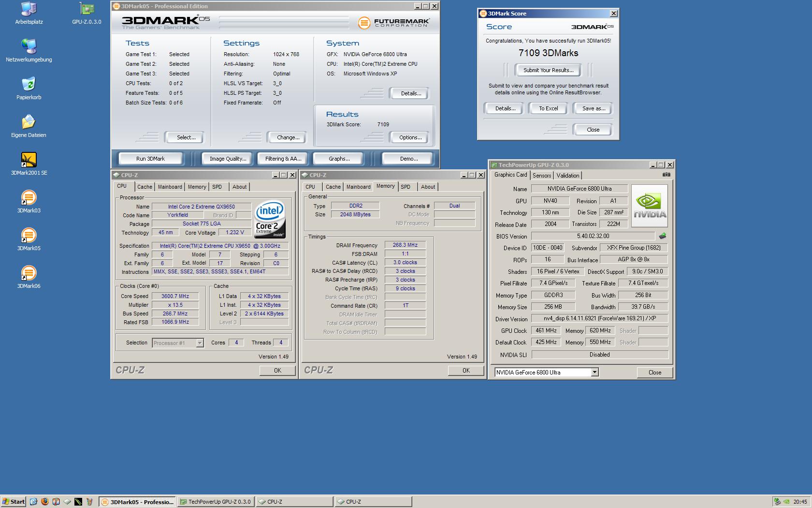Open the Processor #1 selection dropdown
This screenshot has width=812, height=508.
pos(200,343)
